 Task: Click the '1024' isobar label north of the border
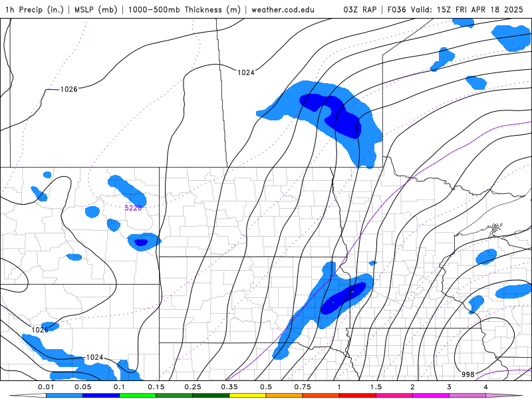click(245, 72)
